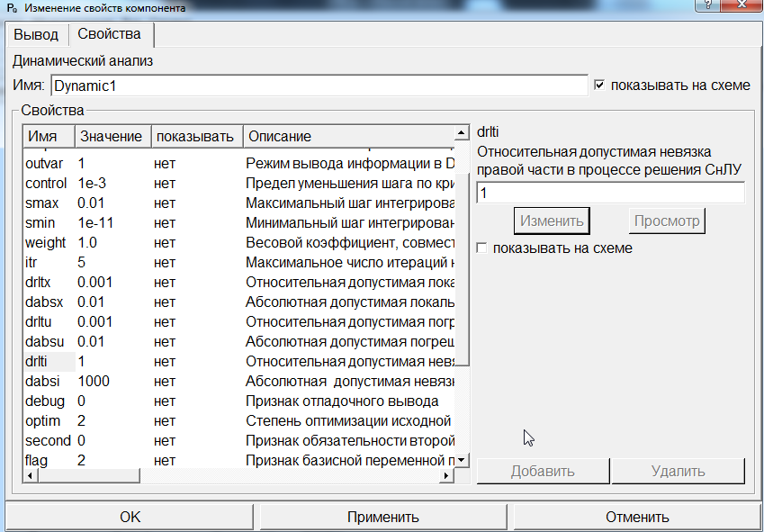Click the application icon in title bar
The height and width of the screenshot is (532, 764).
pos(11,8)
